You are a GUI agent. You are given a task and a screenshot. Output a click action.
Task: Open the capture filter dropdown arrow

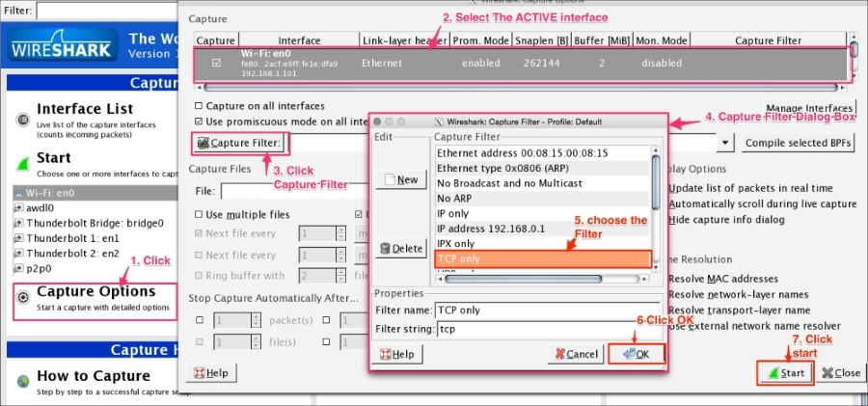click(725, 143)
